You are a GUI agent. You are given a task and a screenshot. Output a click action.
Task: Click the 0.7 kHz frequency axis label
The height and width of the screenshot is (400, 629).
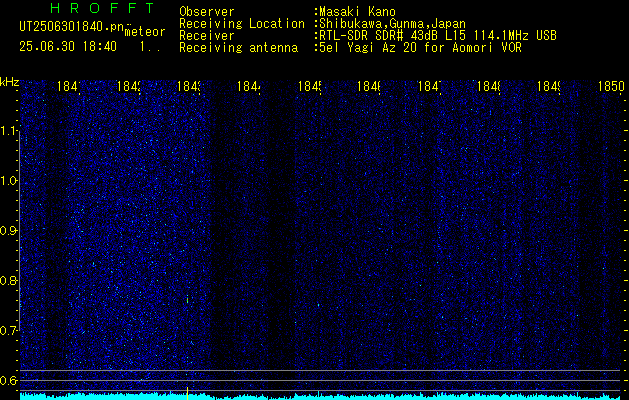8,331
